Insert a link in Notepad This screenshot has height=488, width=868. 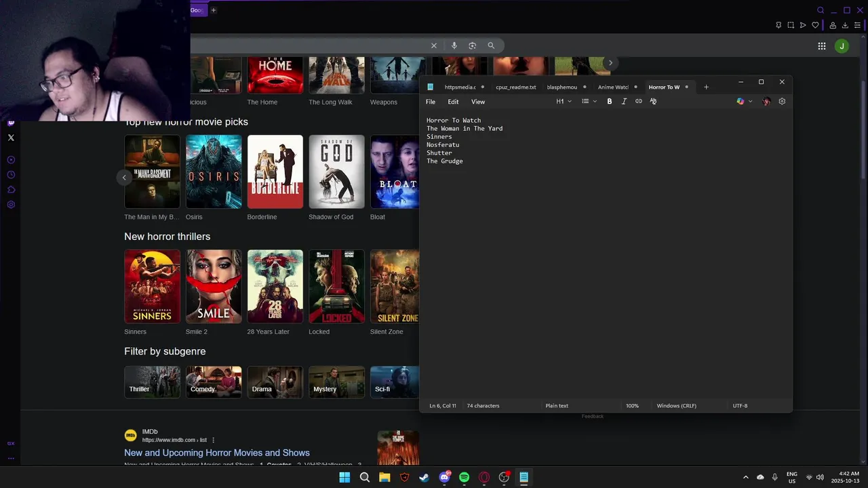pyautogui.click(x=639, y=102)
